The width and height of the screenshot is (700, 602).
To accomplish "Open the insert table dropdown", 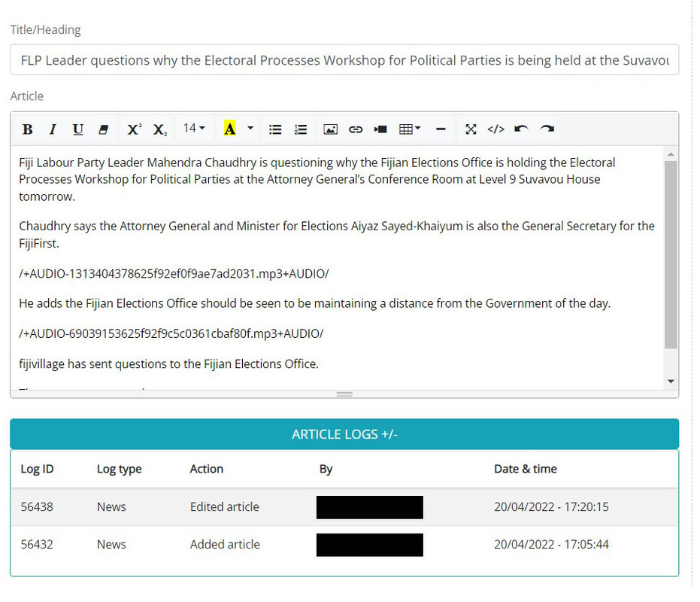I will pos(409,129).
